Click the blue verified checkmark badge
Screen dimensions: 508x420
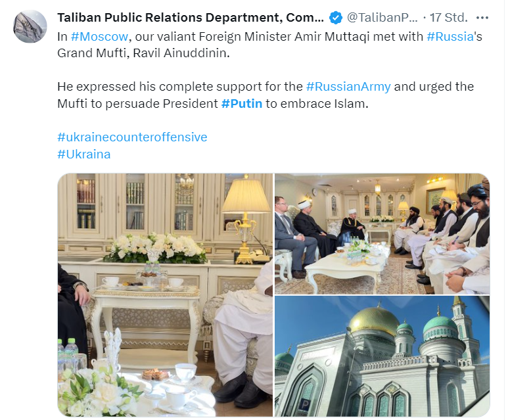coord(336,18)
